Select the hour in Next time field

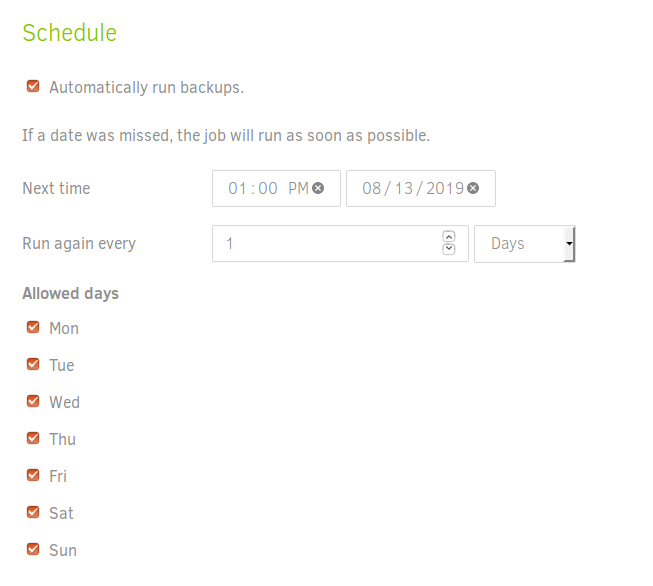tap(237, 188)
